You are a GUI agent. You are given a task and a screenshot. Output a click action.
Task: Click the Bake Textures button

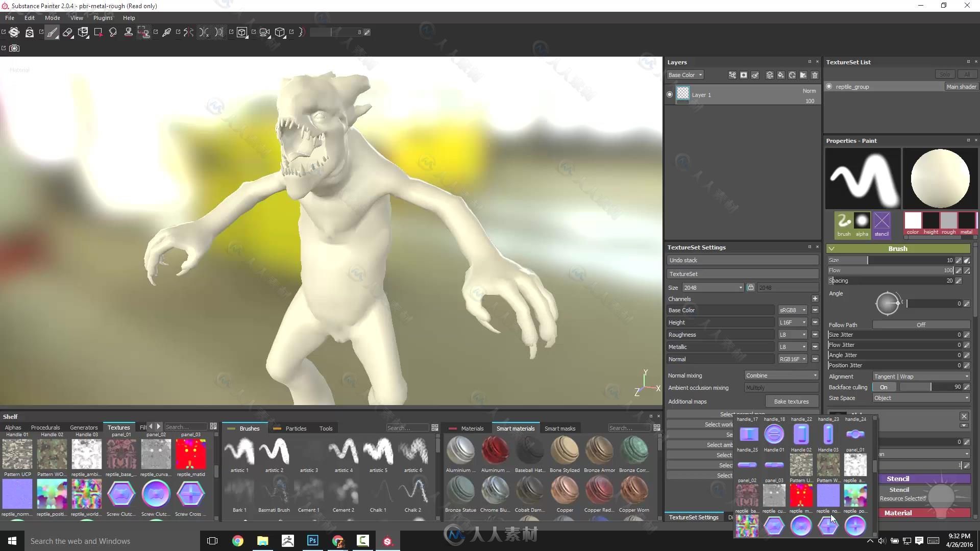pos(791,401)
